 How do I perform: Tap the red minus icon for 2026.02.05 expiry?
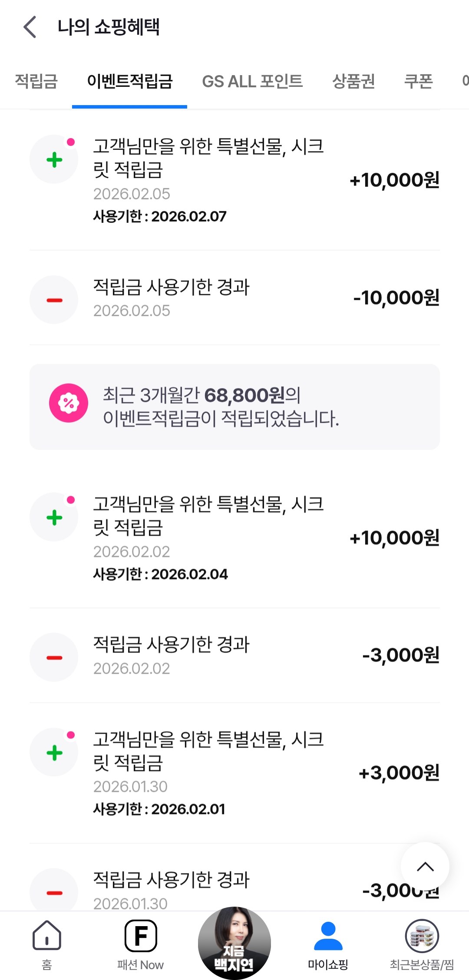pos(54,300)
